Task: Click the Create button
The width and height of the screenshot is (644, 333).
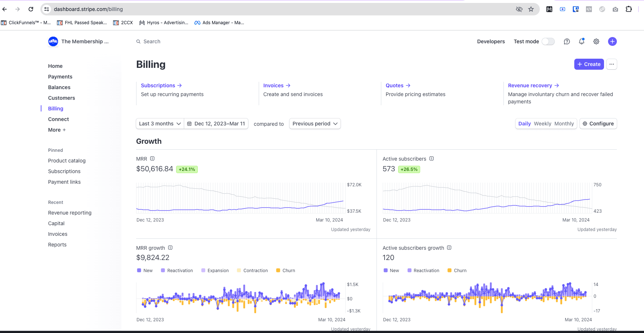Action: pyautogui.click(x=589, y=64)
